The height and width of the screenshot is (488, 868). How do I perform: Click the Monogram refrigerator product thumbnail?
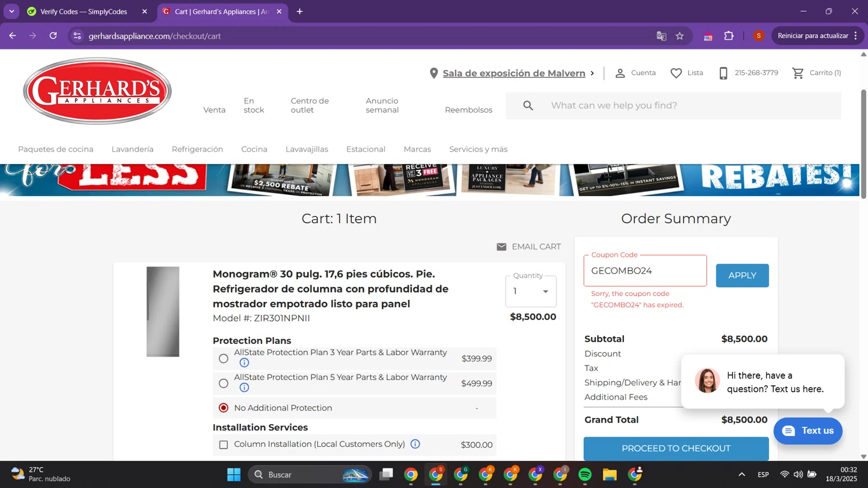tap(163, 312)
